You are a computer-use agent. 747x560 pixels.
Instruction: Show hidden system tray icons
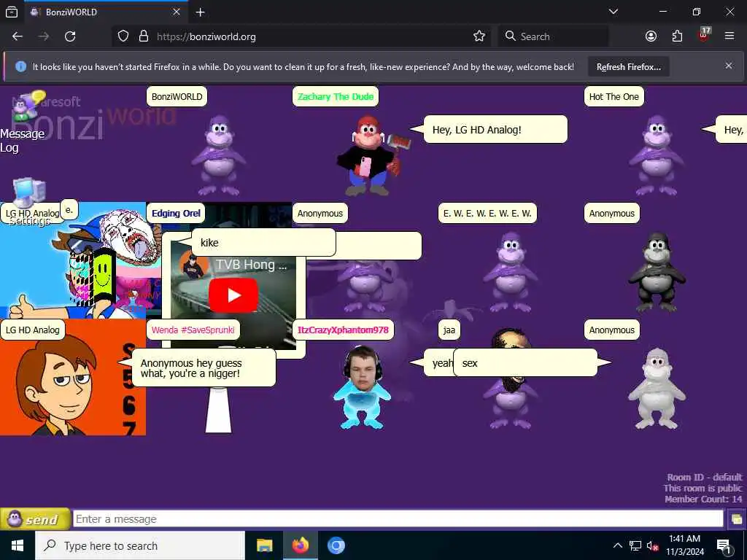click(x=617, y=545)
